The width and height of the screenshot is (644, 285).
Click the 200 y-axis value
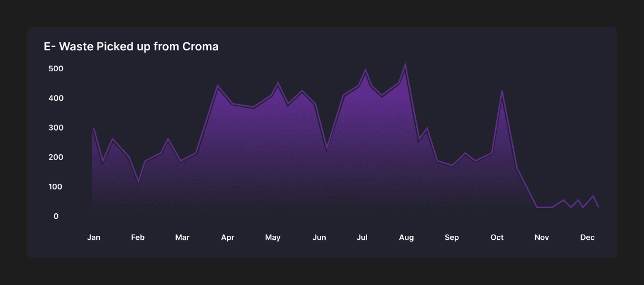pos(56,157)
